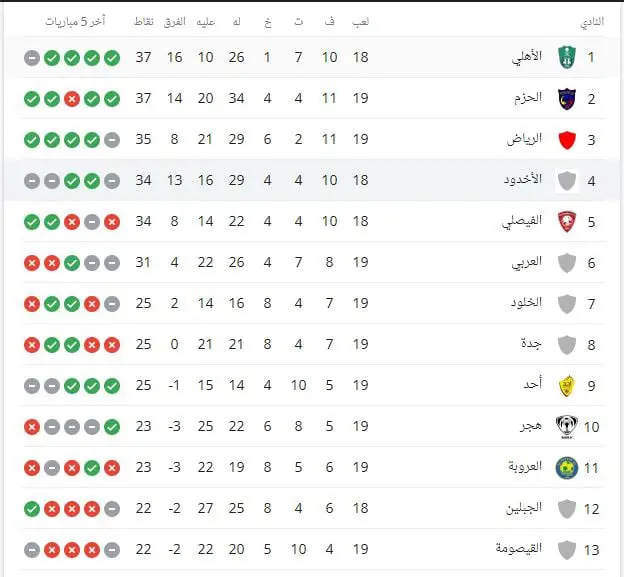Select the gray draw icon in الأهلي form
Image resolution: width=624 pixels, height=577 pixels.
pyautogui.click(x=32, y=58)
